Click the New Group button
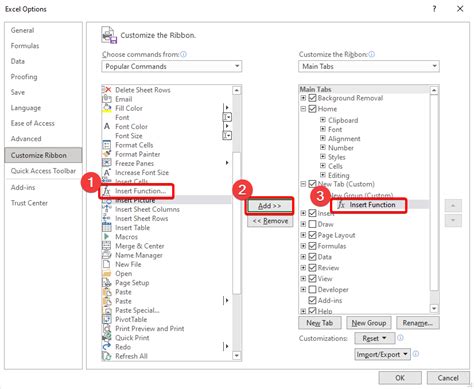This screenshot has height=389, width=474. pos(369,323)
